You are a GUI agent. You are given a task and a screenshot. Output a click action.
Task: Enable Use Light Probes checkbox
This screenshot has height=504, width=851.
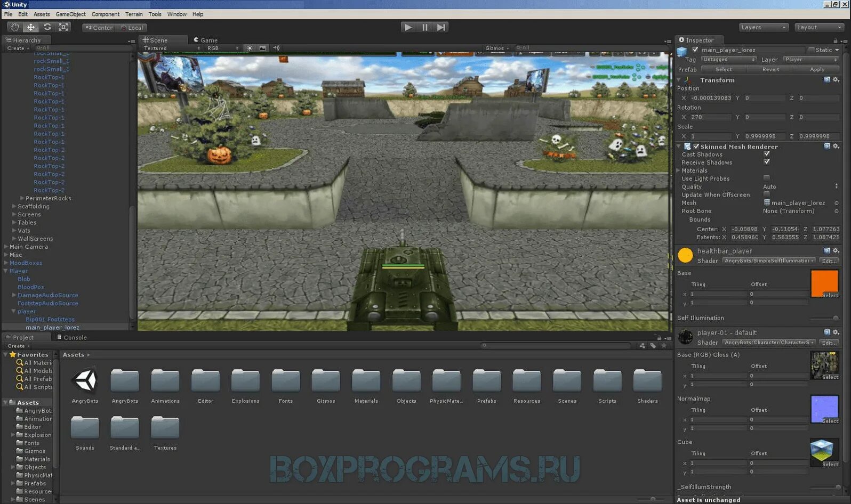coord(766,177)
